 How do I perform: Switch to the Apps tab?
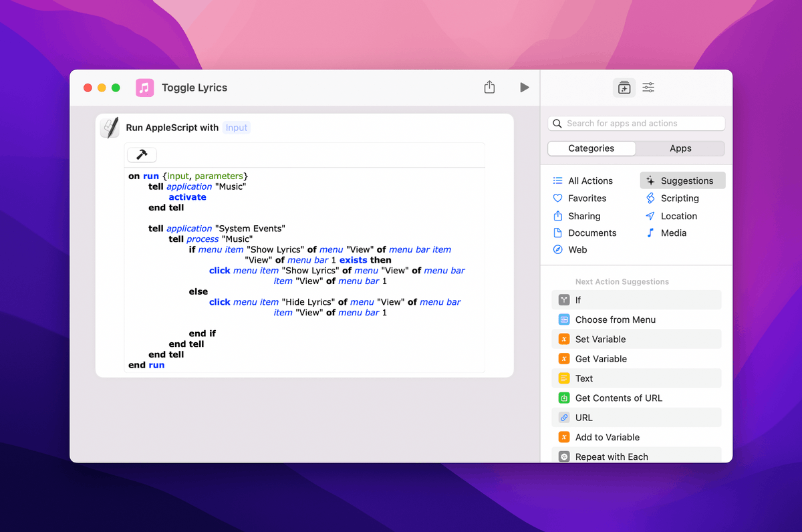[x=680, y=148]
